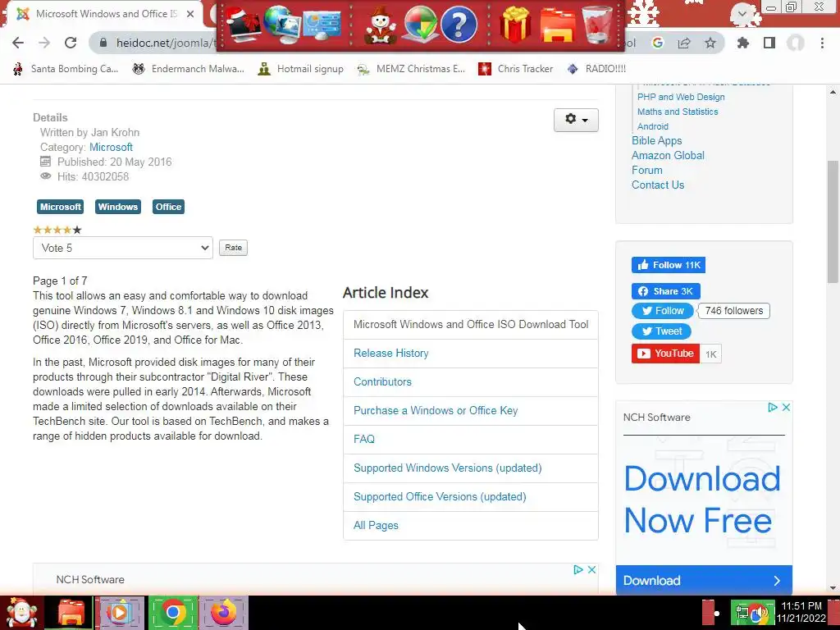The width and height of the screenshot is (840, 630).
Task: Open the Contact Us sidebar link
Action: click(658, 185)
